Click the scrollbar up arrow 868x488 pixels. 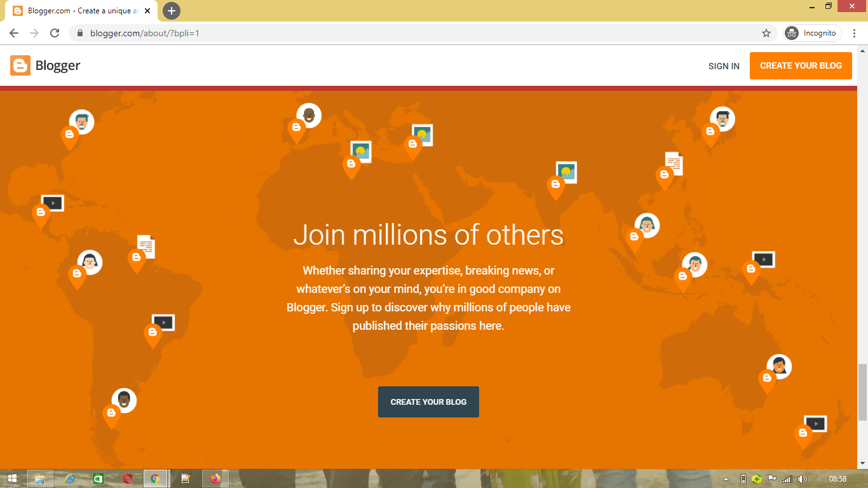[x=862, y=50]
